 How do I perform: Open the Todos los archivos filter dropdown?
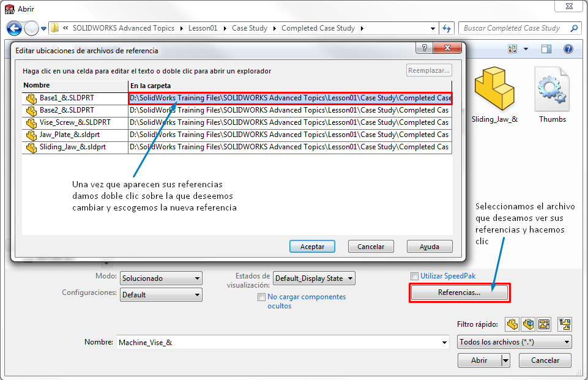[515, 342]
